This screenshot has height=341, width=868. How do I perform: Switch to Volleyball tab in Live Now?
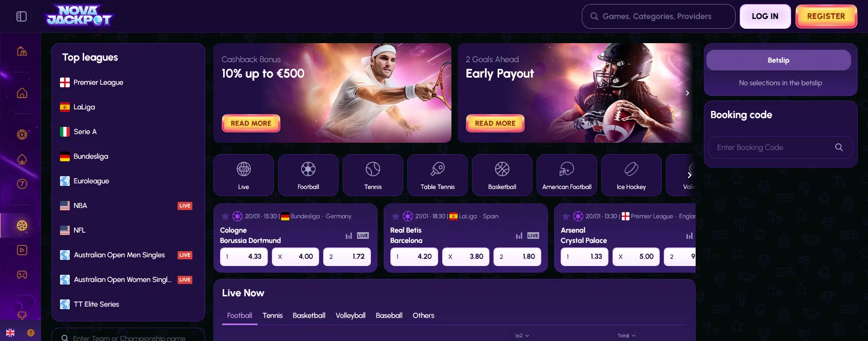(350, 315)
